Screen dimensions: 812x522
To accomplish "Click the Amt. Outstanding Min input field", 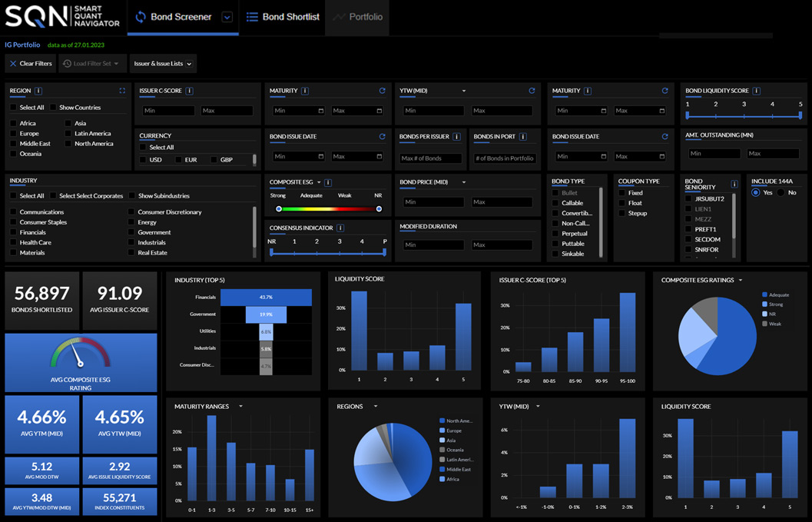I will coord(713,154).
